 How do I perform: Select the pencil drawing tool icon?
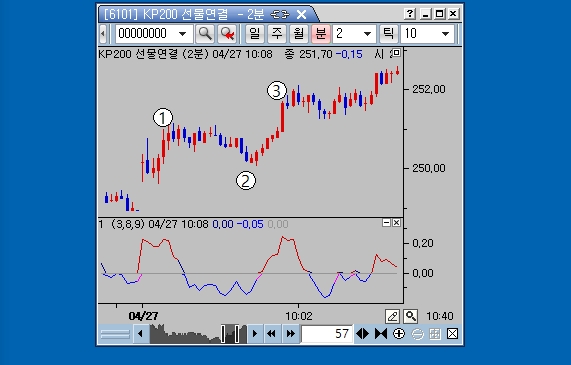coord(392,316)
